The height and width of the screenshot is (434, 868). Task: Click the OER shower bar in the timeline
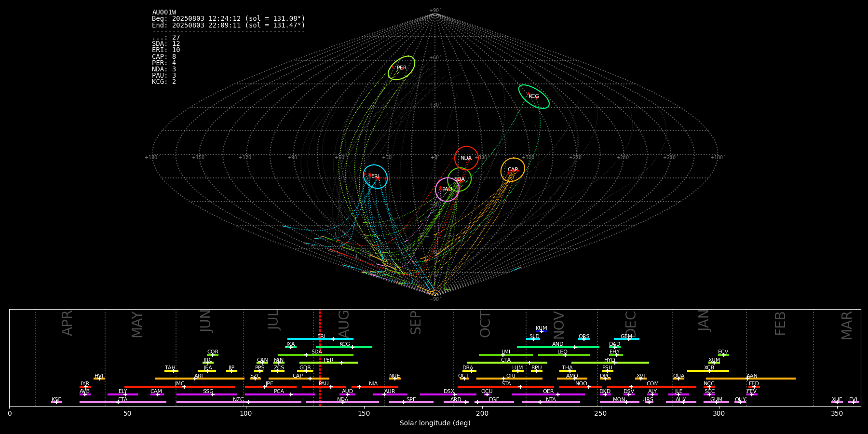548,394
